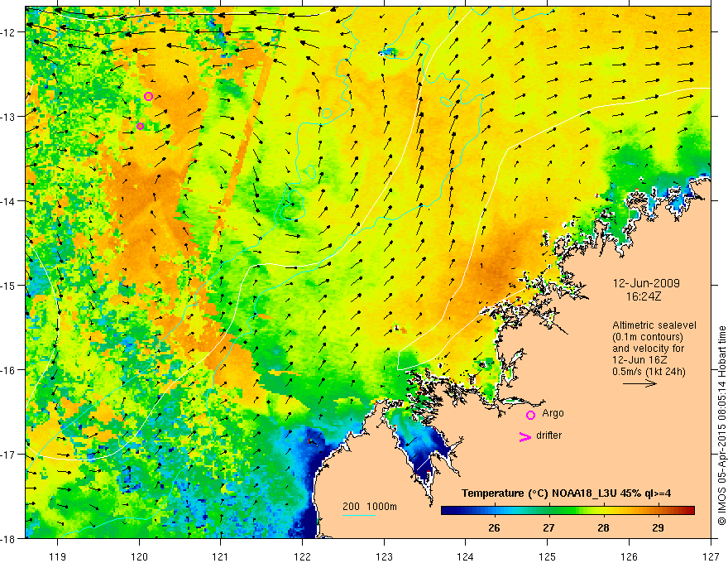Screen dimensions: 728x563
Task: Click the longitude axis label '122'
Action: coord(302,556)
